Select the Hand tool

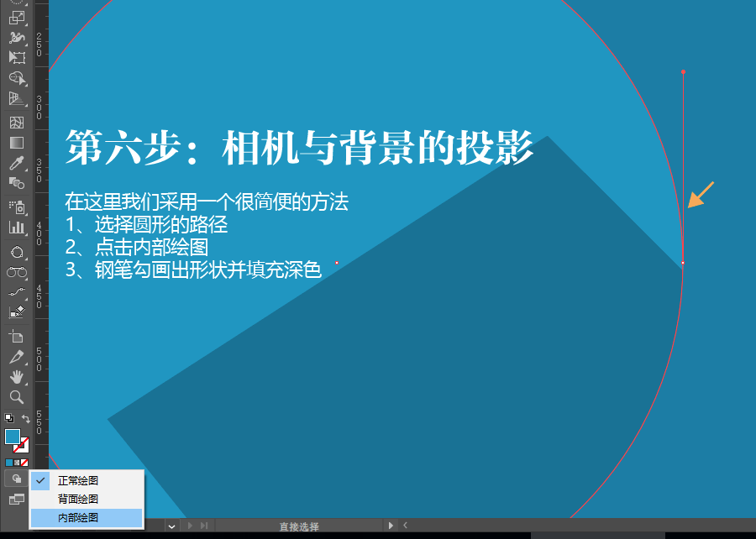pos(17,377)
